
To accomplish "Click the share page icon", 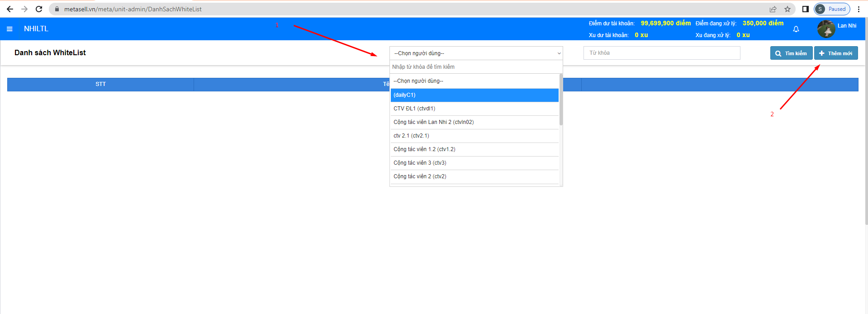I will (x=773, y=9).
